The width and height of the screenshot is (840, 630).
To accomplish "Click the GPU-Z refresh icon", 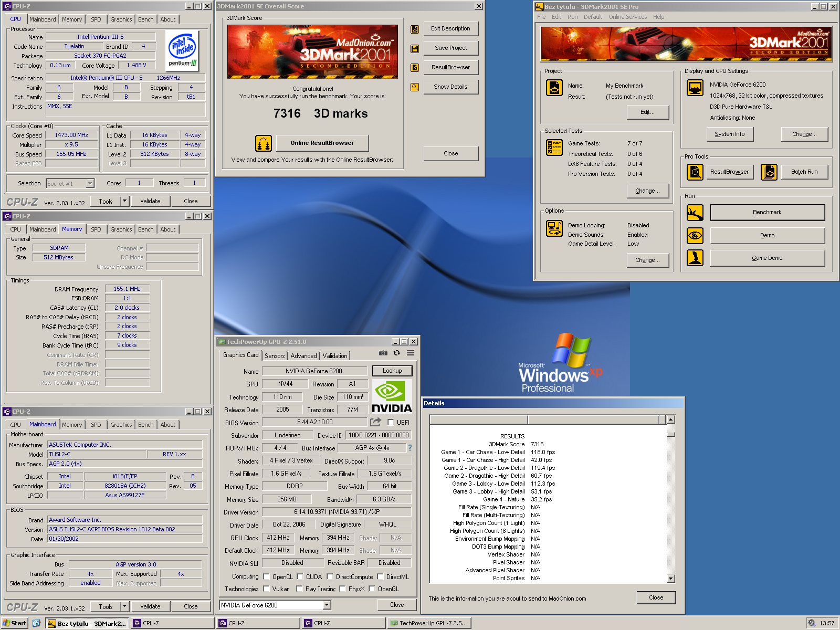I will tap(397, 353).
